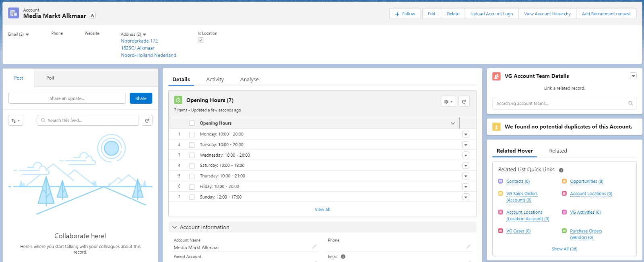Open row actions for Sunday opening hours

click(x=466, y=197)
